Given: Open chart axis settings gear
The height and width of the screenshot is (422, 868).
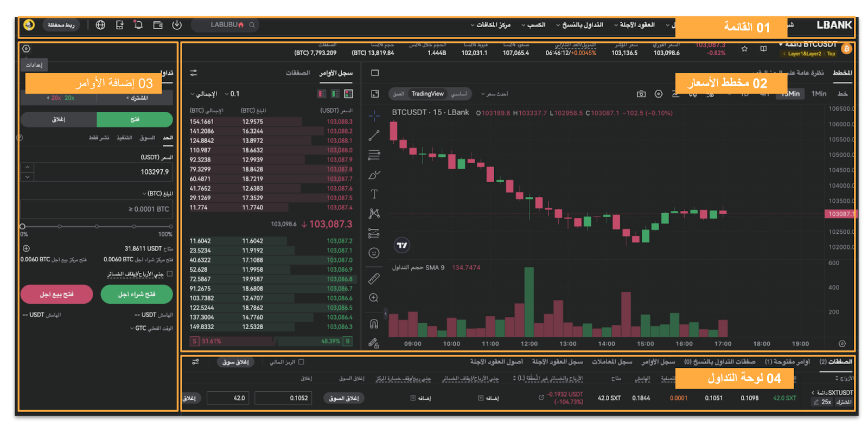Looking at the screenshot, I should tap(842, 343).
